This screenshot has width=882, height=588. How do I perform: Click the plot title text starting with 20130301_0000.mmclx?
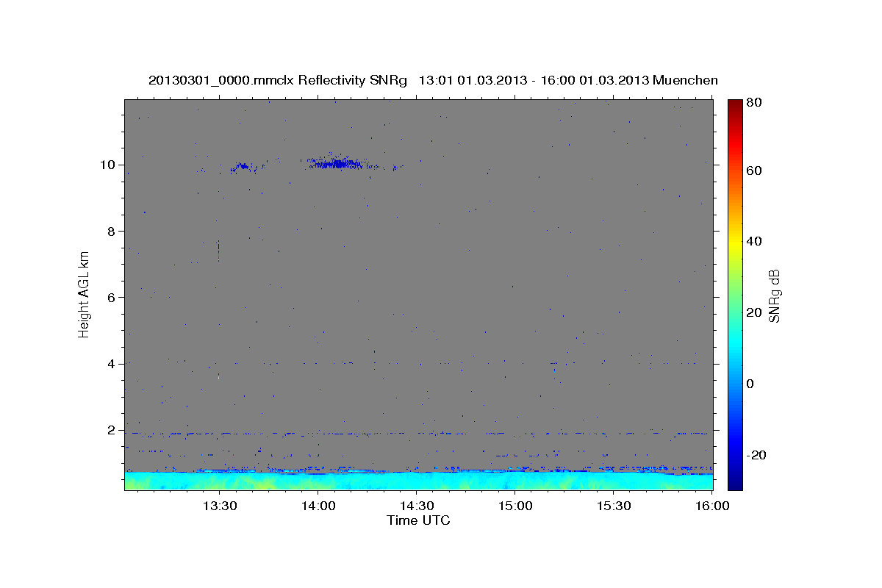click(433, 79)
